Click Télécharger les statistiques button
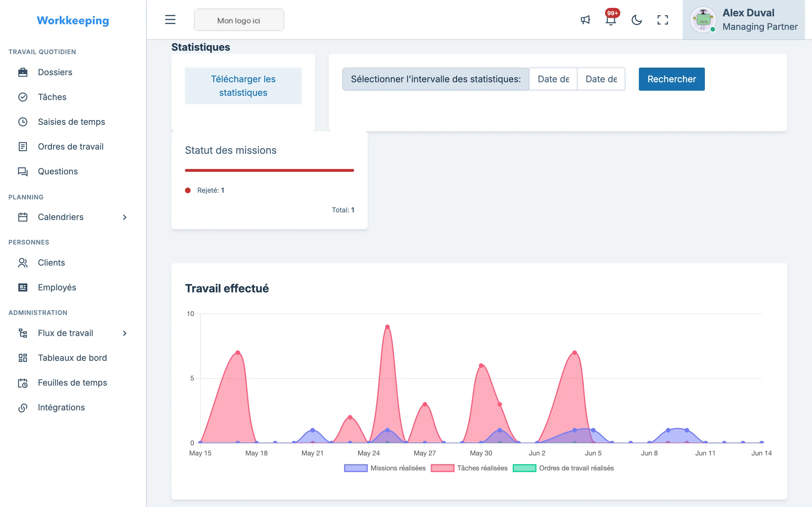This screenshot has width=812, height=507. (x=243, y=86)
